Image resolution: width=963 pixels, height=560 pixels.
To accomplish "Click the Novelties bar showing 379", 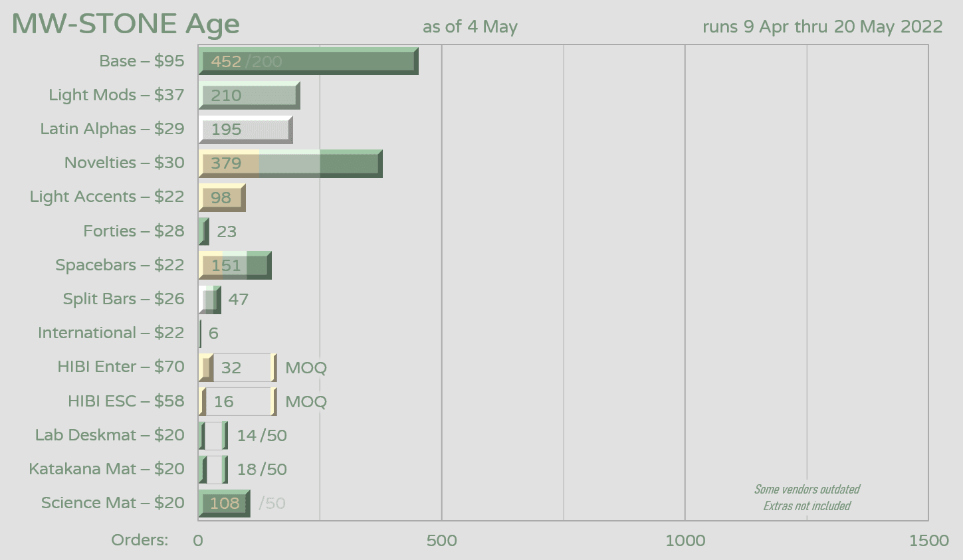I will 290,163.
